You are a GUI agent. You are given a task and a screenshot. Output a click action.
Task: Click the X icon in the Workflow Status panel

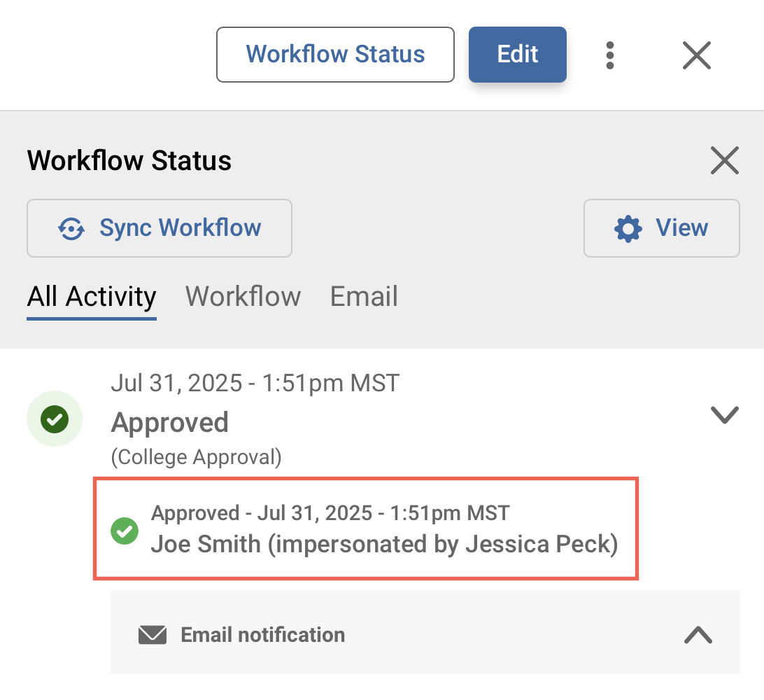725,160
